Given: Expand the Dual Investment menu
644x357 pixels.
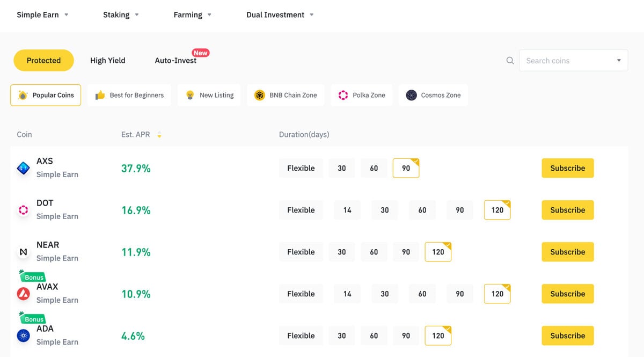Looking at the screenshot, I should (280, 15).
